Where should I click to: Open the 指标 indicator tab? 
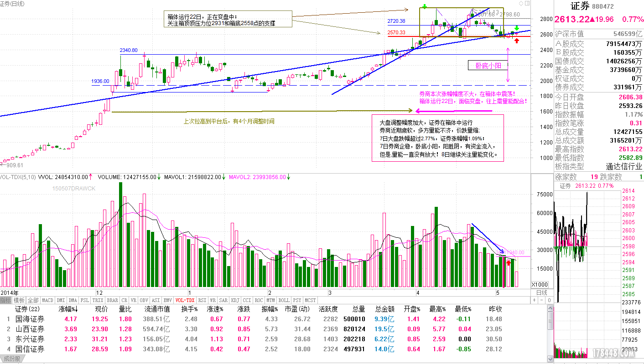6,300
